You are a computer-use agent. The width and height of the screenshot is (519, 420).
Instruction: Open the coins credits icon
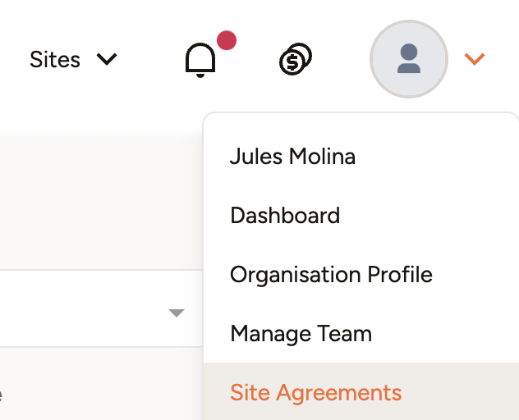(296, 60)
